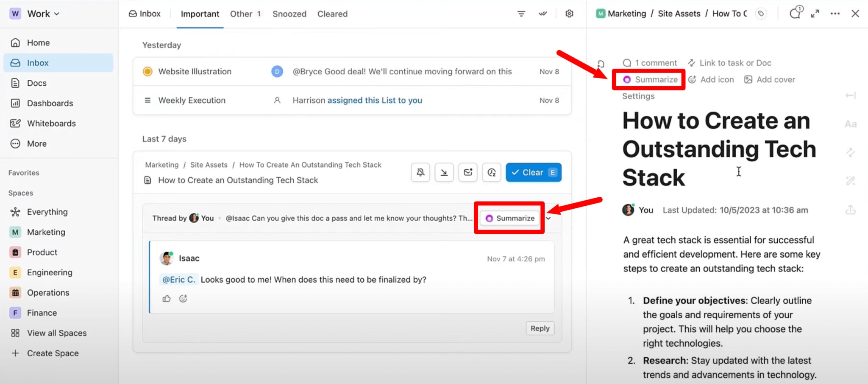
Task: Expand the doc to full screen
Action: coord(815,13)
